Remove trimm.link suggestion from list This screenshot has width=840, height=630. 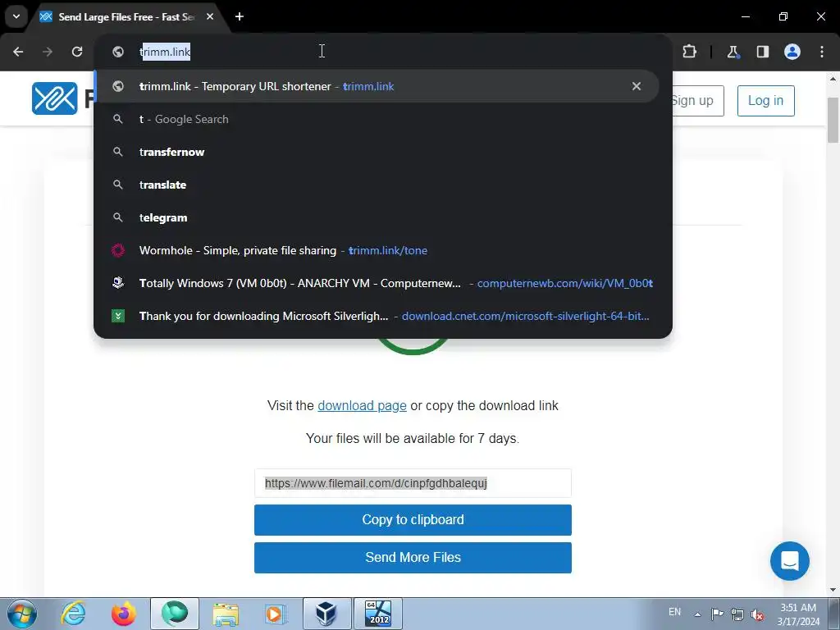point(637,86)
